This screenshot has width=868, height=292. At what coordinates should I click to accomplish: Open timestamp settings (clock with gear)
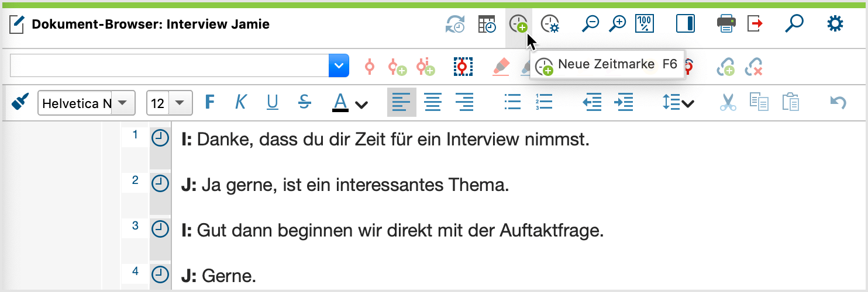550,25
